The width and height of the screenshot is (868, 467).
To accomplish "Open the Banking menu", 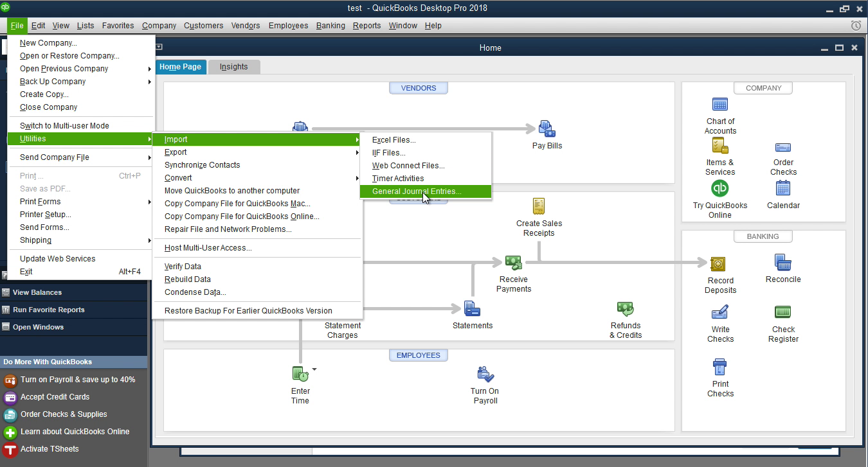I will (330, 26).
